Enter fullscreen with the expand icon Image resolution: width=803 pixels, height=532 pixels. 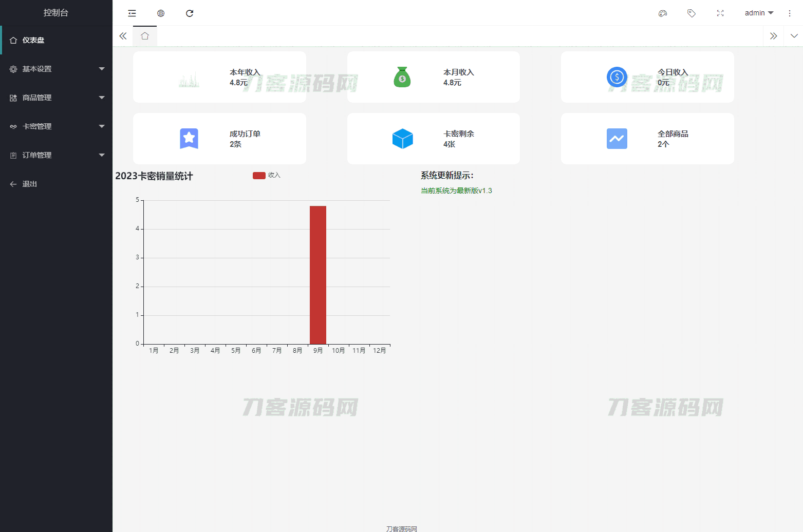pos(720,13)
